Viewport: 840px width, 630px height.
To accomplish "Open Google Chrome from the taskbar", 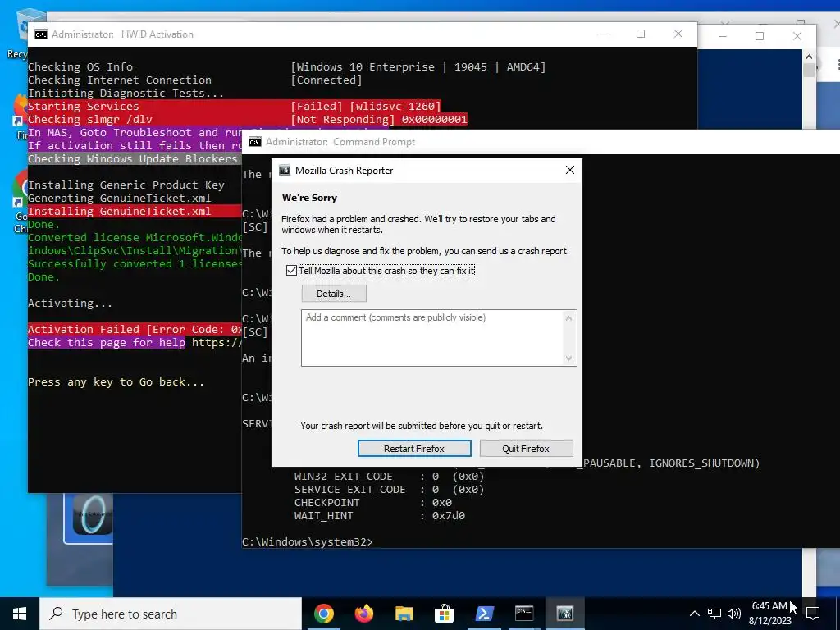I will [323, 614].
